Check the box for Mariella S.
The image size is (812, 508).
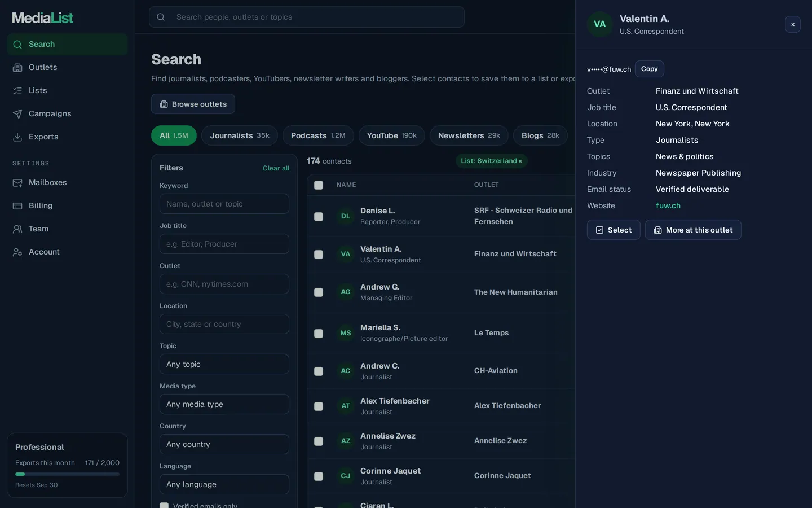pyautogui.click(x=319, y=334)
